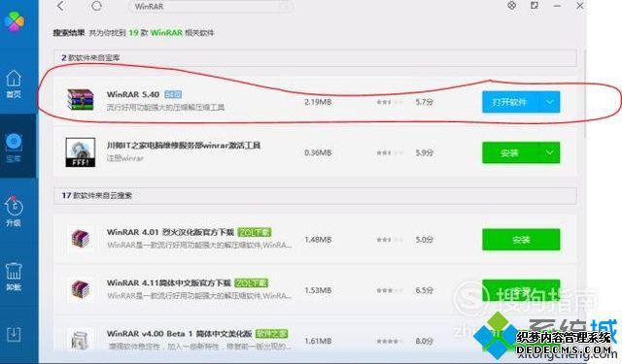The height and width of the screenshot is (364, 622).
Task: Install WinRAR 4.01 Chinese version
Action: pyautogui.click(x=521, y=240)
